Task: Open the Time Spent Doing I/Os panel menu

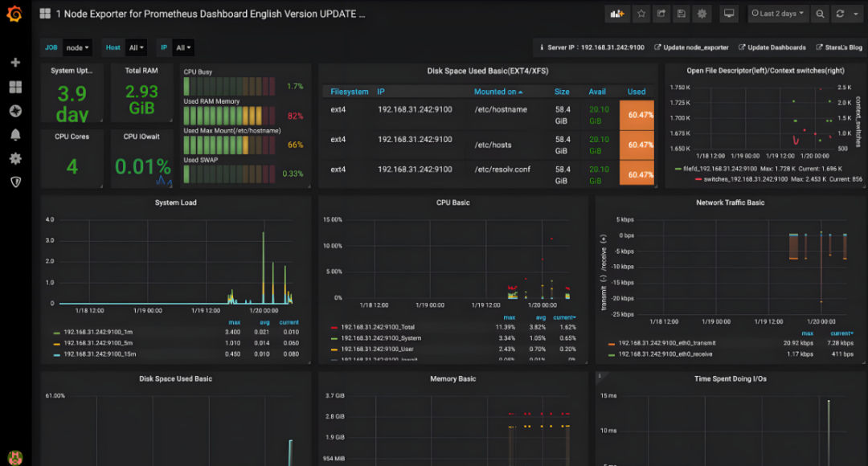Action: 730,379
